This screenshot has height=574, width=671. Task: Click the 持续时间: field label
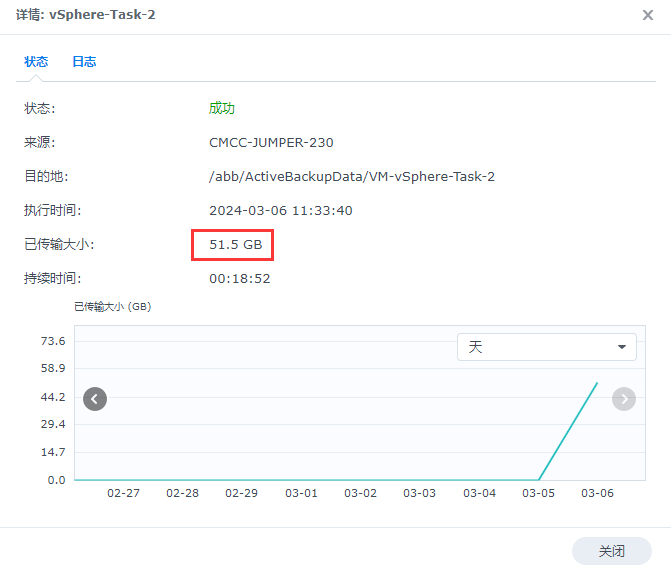(x=52, y=279)
